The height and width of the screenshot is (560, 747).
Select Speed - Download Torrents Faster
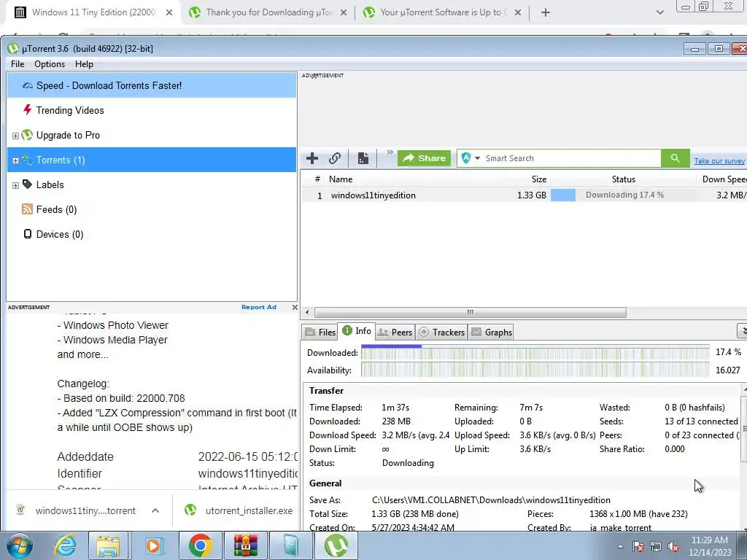152,86
